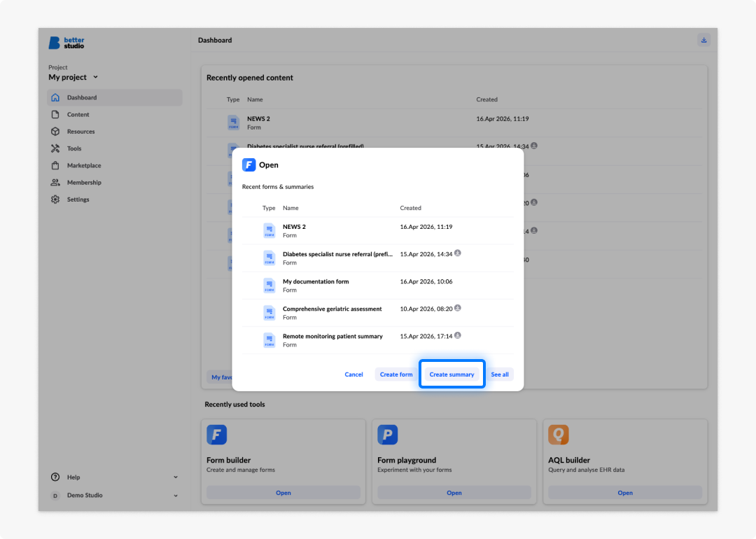Click the Form builder tool icon

pos(217,435)
